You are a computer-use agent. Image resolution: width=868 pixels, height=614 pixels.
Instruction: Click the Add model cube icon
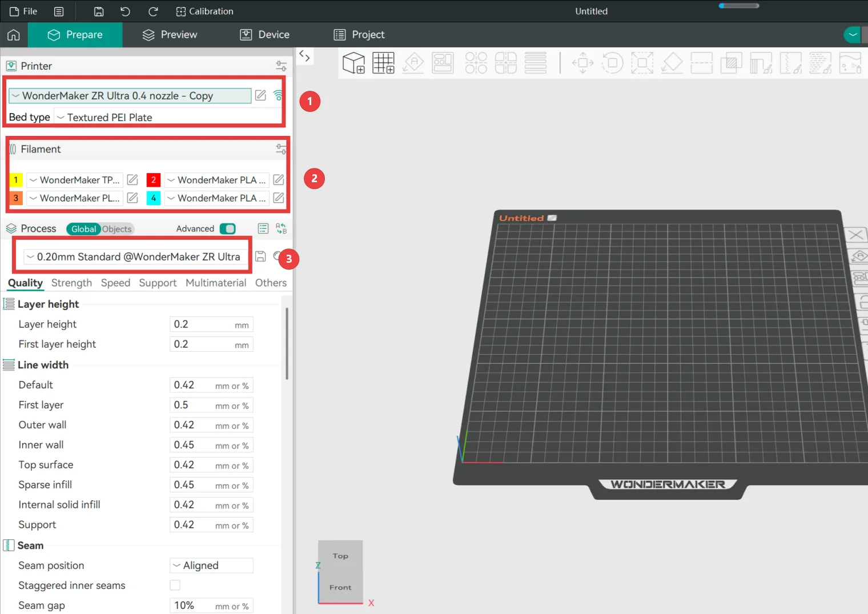click(x=353, y=63)
